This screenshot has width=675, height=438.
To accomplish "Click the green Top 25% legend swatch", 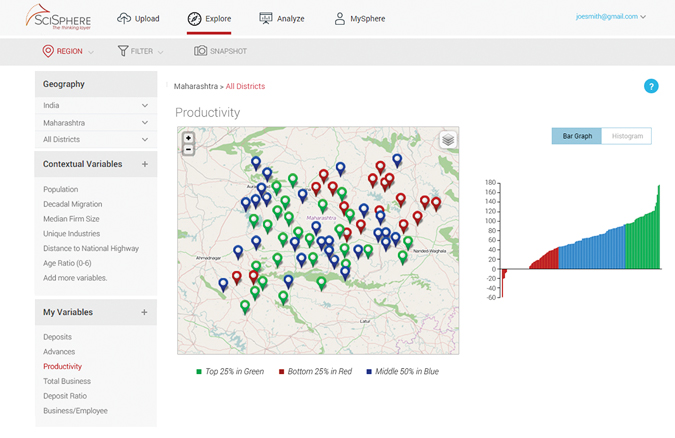I will (199, 372).
